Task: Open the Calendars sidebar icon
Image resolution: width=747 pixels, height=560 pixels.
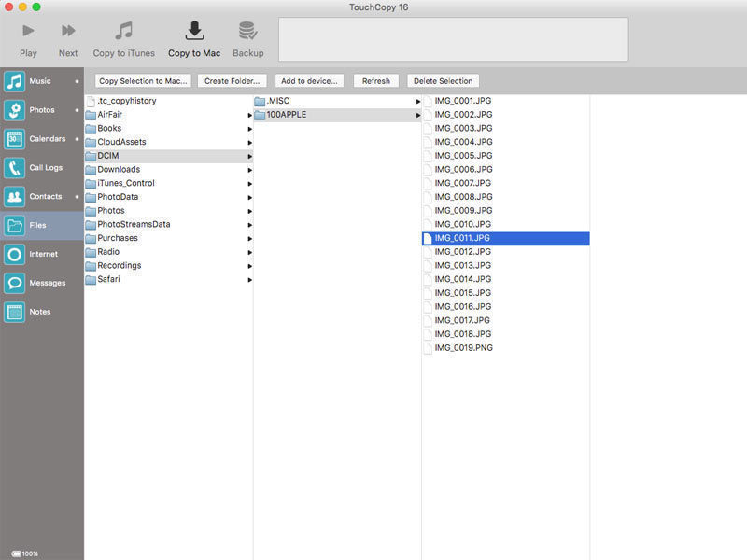Action: point(14,139)
